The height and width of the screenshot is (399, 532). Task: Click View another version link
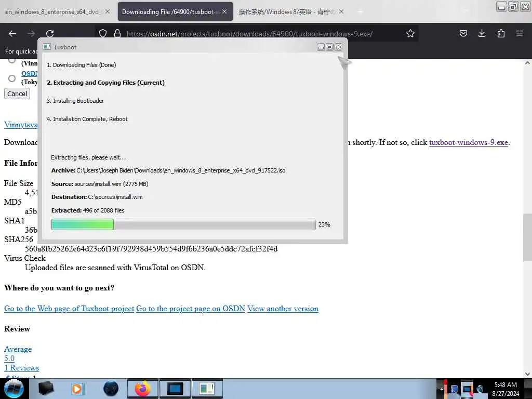coord(283,309)
